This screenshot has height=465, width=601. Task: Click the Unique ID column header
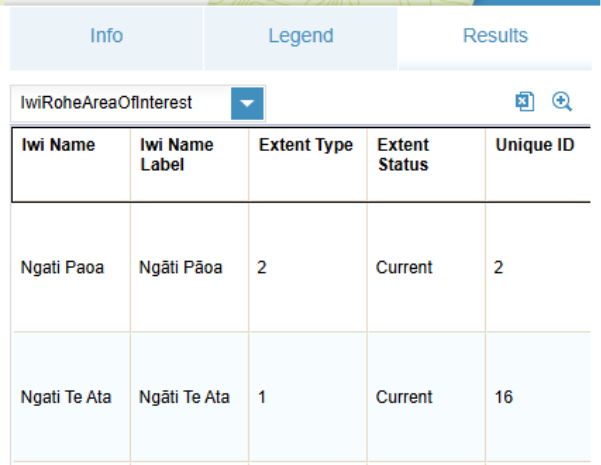(x=538, y=164)
